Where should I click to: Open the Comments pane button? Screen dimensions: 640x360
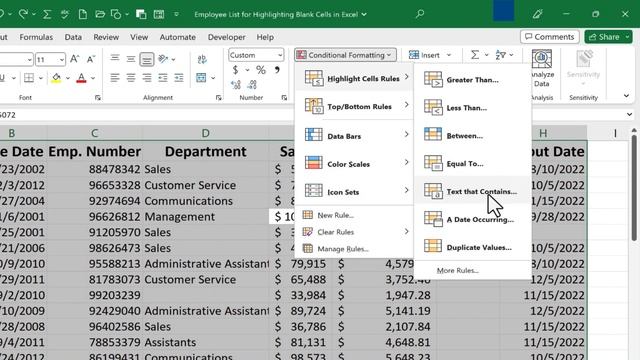click(549, 37)
